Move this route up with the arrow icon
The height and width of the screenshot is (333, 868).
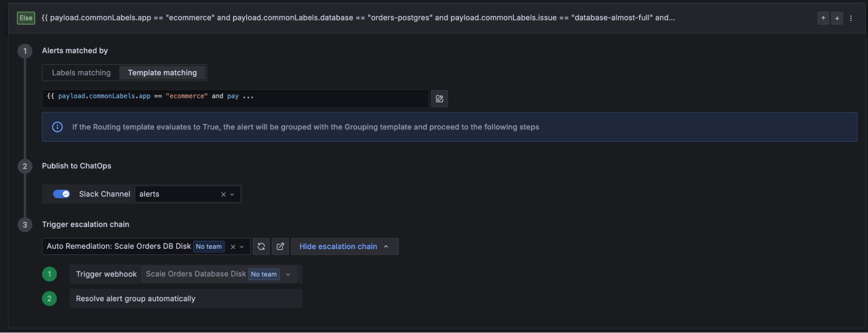tap(823, 18)
